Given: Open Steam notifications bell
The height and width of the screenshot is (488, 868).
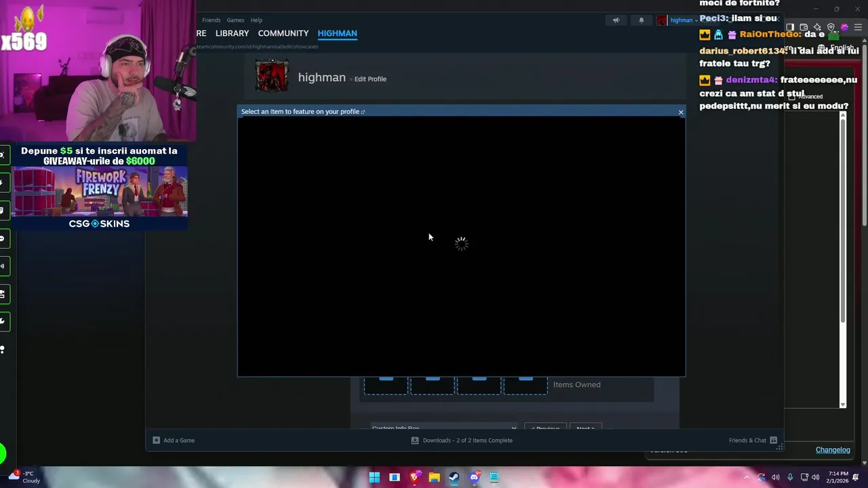Looking at the screenshot, I should 642,20.
